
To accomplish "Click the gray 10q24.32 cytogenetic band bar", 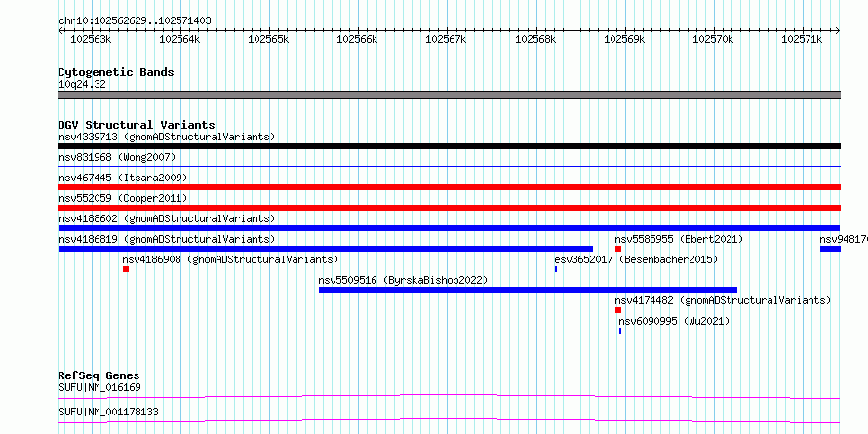I will 449,95.
